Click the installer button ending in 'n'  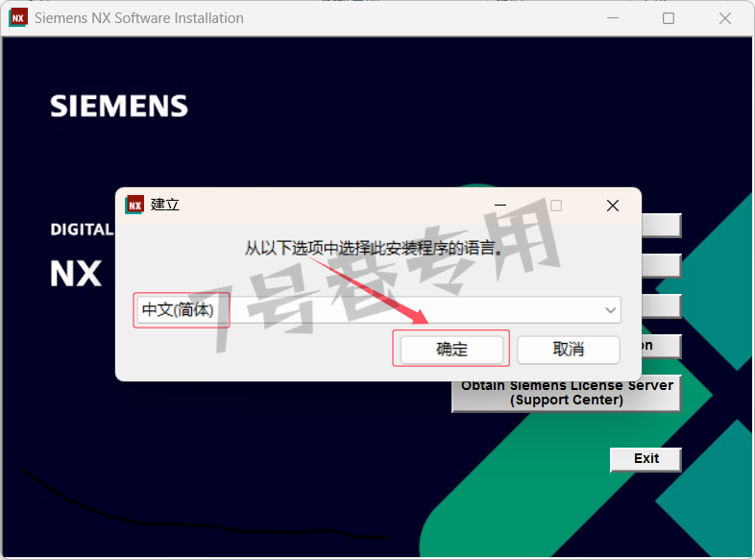[662, 346]
